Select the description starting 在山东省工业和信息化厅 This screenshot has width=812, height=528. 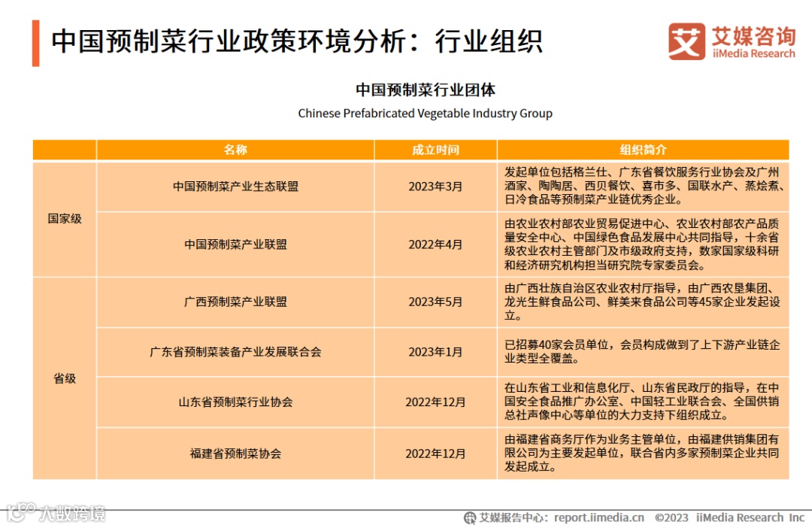[643, 402]
